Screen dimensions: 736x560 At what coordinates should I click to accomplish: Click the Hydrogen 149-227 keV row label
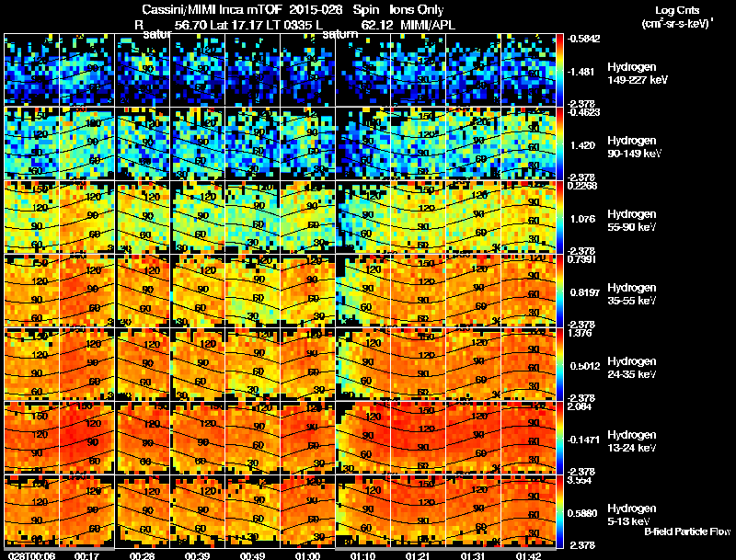pyautogui.click(x=637, y=74)
